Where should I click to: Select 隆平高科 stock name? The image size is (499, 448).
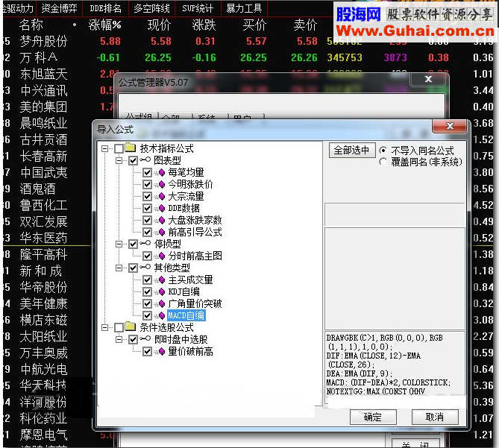click(43, 254)
